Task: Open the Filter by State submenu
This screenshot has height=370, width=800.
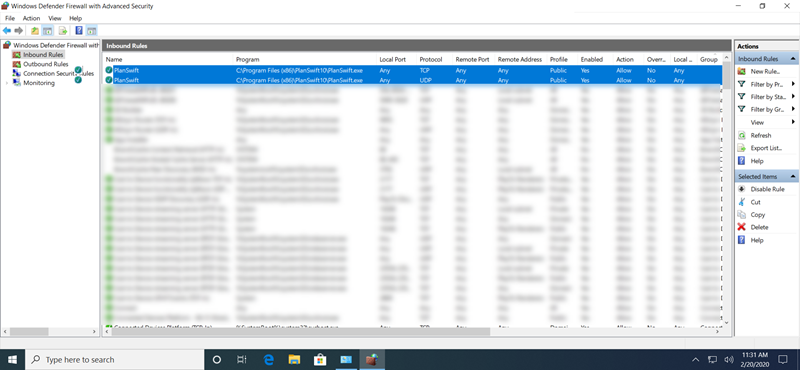Action: (767, 96)
